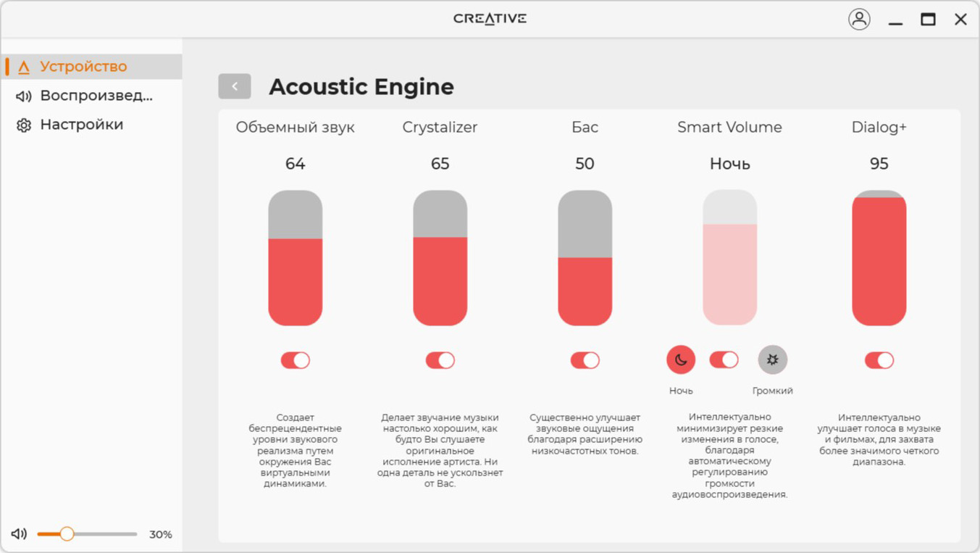980x553 pixels.
Task: Mute audio via bottom-left speaker icon
Action: (x=20, y=534)
